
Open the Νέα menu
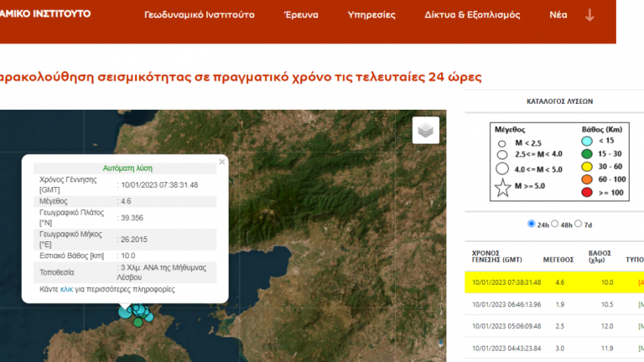(x=558, y=15)
